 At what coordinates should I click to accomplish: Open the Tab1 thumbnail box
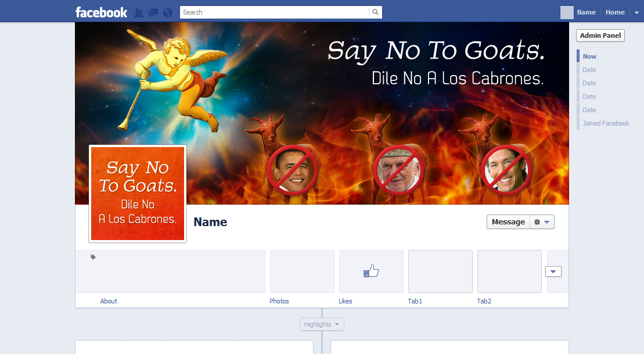coord(440,271)
